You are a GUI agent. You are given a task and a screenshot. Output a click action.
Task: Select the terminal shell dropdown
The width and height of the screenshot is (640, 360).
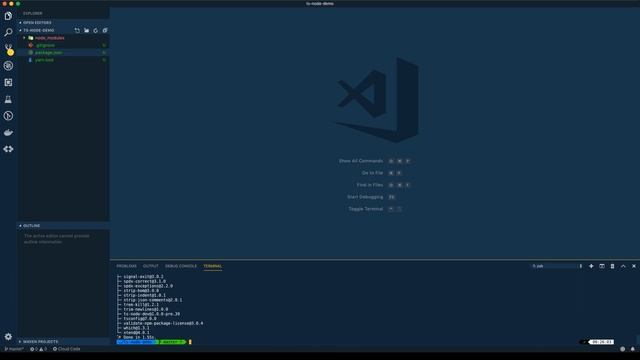click(557, 266)
